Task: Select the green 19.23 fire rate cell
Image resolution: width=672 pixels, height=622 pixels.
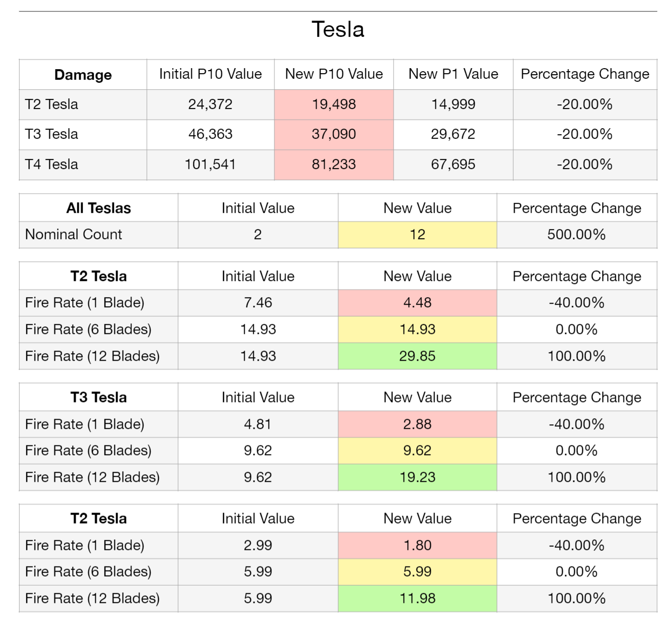Action: click(x=417, y=477)
